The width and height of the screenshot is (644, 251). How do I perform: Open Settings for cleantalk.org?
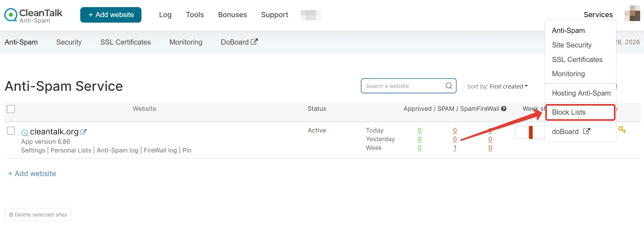[33, 150]
